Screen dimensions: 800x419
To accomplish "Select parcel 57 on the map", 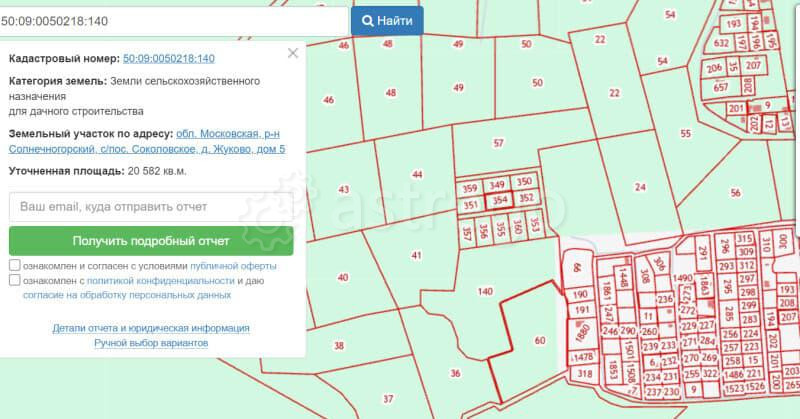I will click(498, 143).
